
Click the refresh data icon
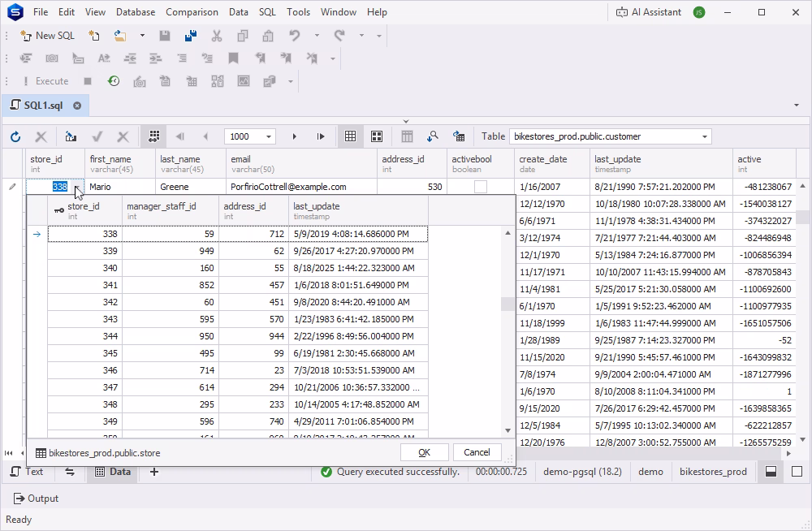(15, 136)
